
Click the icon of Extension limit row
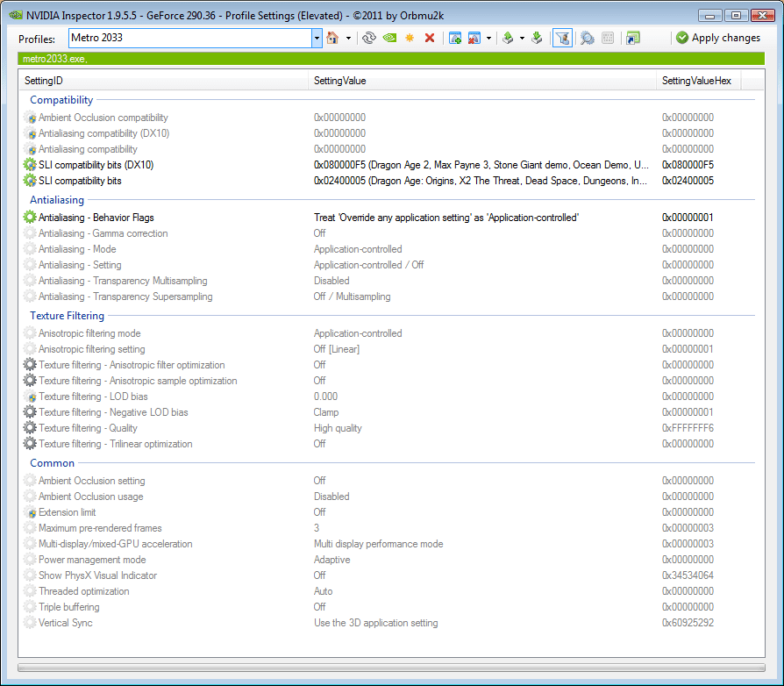point(30,512)
